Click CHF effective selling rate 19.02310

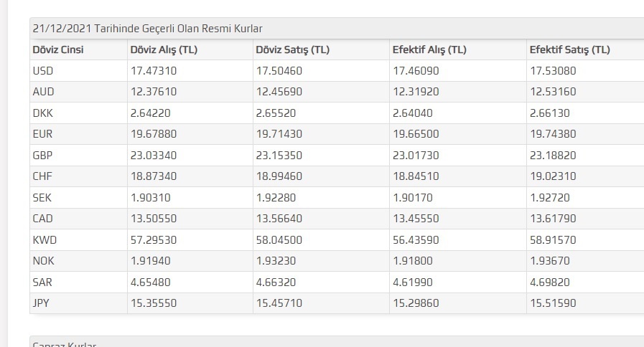pos(553,176)
